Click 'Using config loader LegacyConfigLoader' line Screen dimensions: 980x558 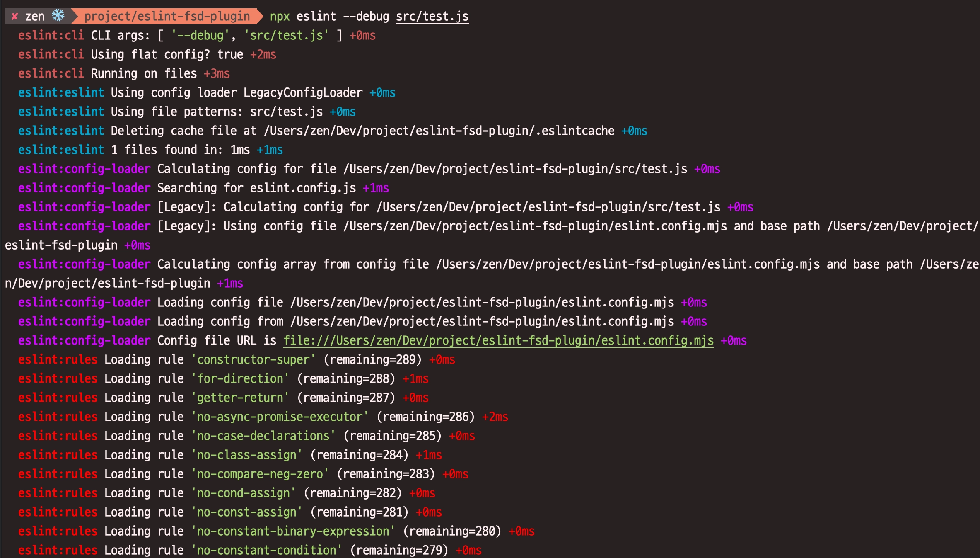click(207, 93)
